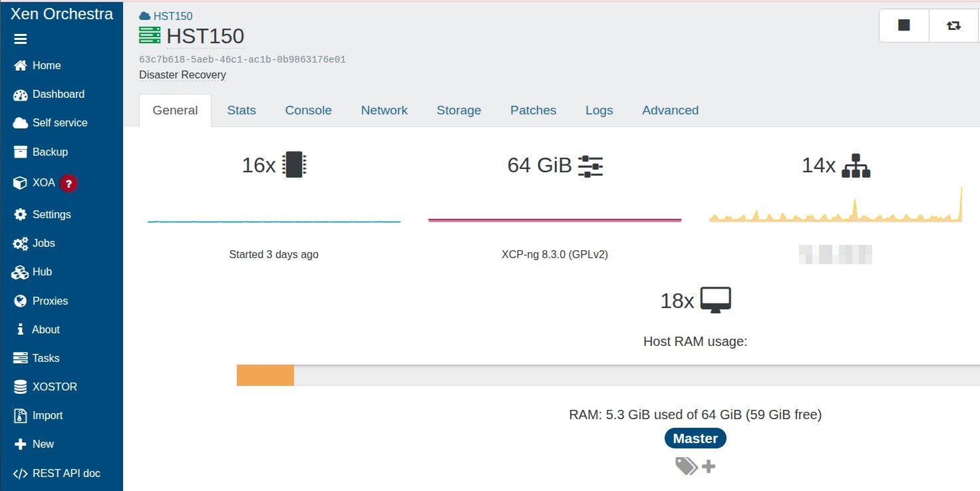Open the Backup sidebar section
Screen dimensions: 980x491
[50, 152]
